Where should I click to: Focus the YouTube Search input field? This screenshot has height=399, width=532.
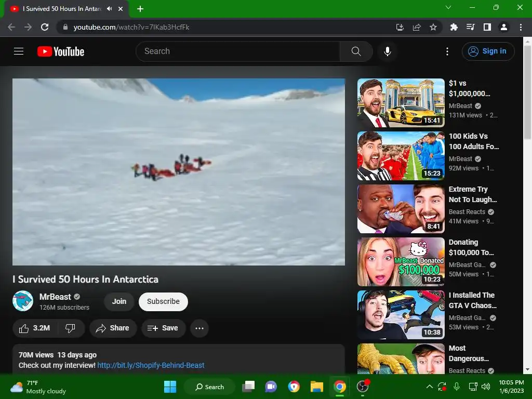238,51
